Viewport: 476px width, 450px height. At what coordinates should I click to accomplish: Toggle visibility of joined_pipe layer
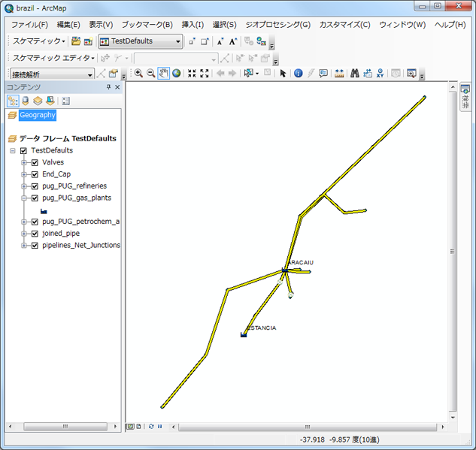(x=35, y=234)
